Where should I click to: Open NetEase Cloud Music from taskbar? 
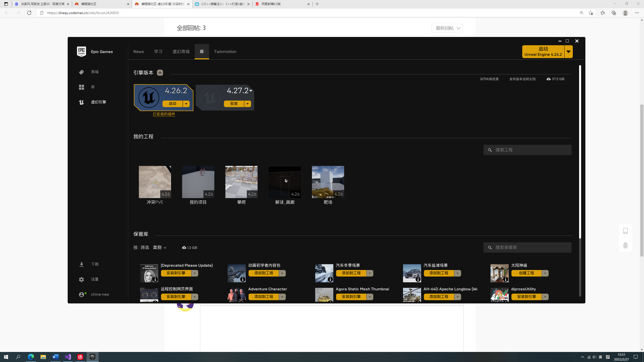pos(80,357)
